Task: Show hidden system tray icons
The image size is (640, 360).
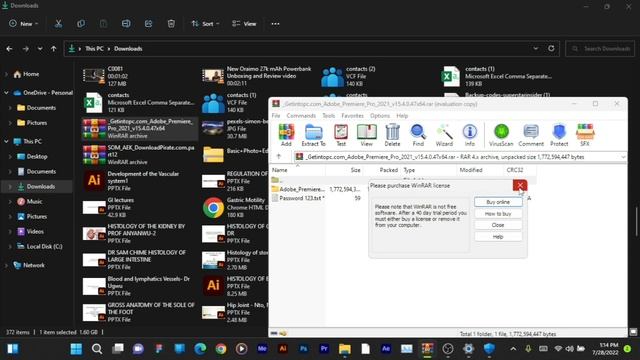Action: coord(513,349)
